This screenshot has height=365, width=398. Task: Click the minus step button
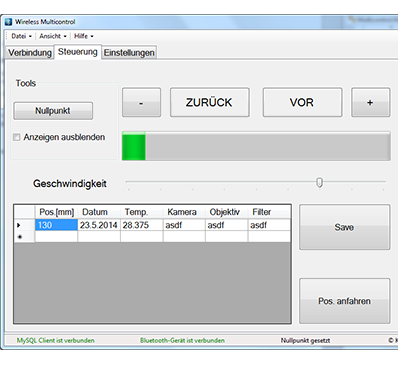click(x=141, y=102)
